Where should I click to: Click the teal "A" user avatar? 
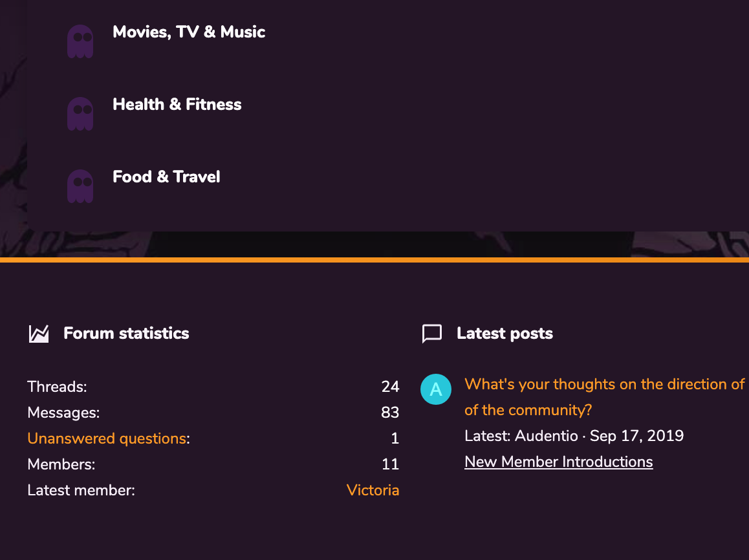click(436, 389)
